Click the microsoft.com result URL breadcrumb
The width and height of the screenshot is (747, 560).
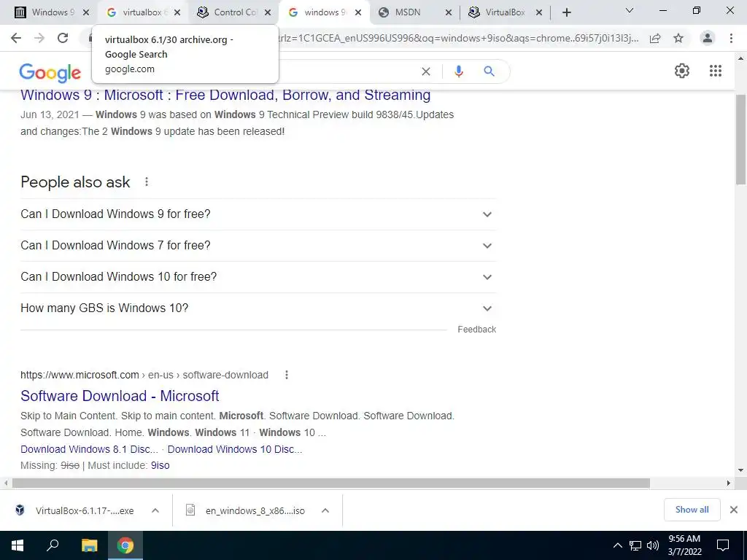tap(144, 375)
